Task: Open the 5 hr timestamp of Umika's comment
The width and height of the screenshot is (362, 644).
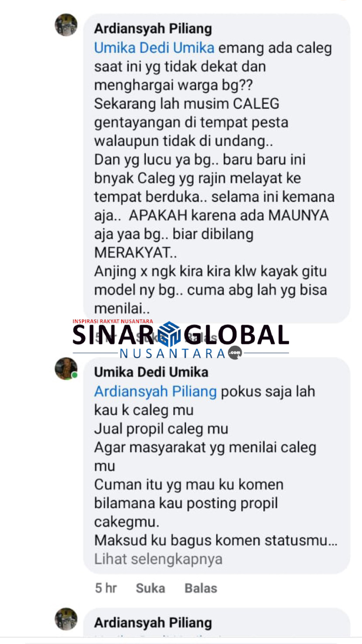Action: tap(106, 588)
